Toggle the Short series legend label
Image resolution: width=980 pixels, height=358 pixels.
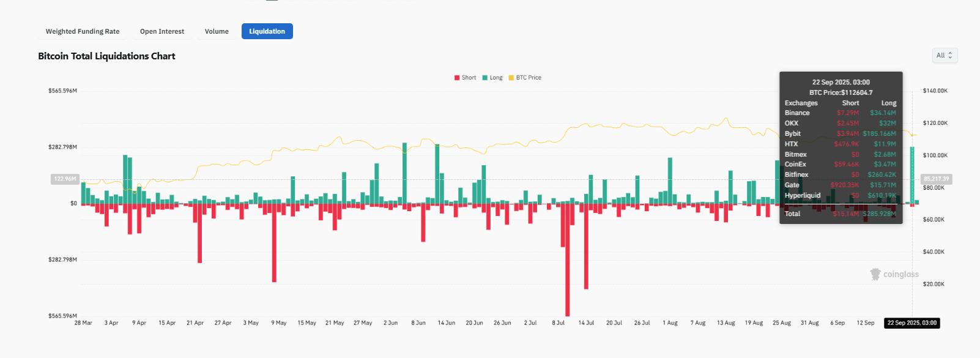point(469,78)
